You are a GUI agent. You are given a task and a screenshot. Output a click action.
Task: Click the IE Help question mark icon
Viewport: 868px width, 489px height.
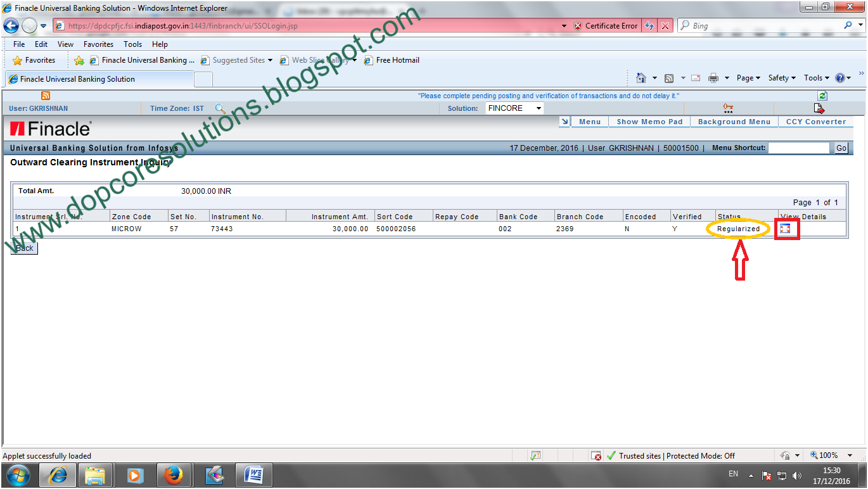[840, 78]
